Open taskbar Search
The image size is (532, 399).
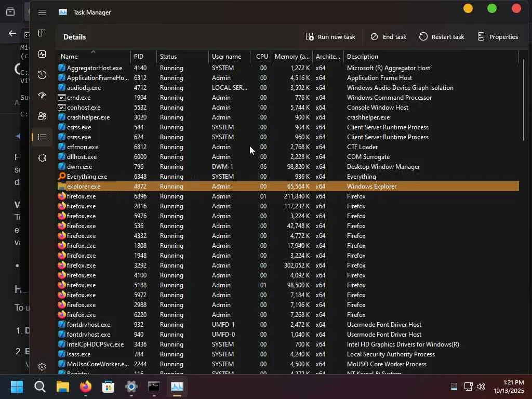pyautogui.click(x=39, y=387)
